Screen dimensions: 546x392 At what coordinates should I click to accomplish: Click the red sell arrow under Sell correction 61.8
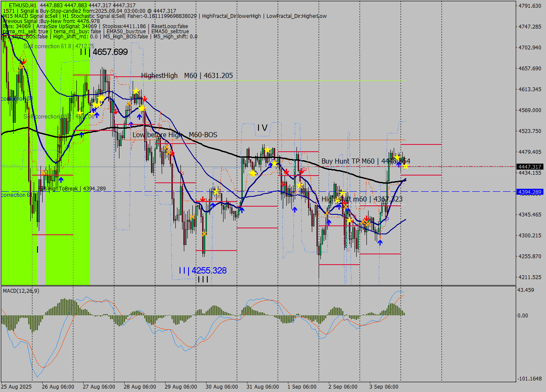23,62
